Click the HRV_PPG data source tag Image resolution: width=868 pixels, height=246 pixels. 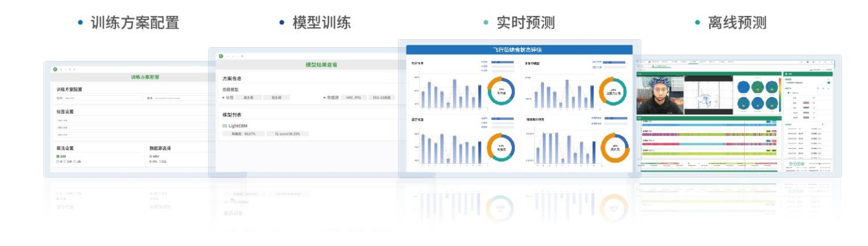353,98
